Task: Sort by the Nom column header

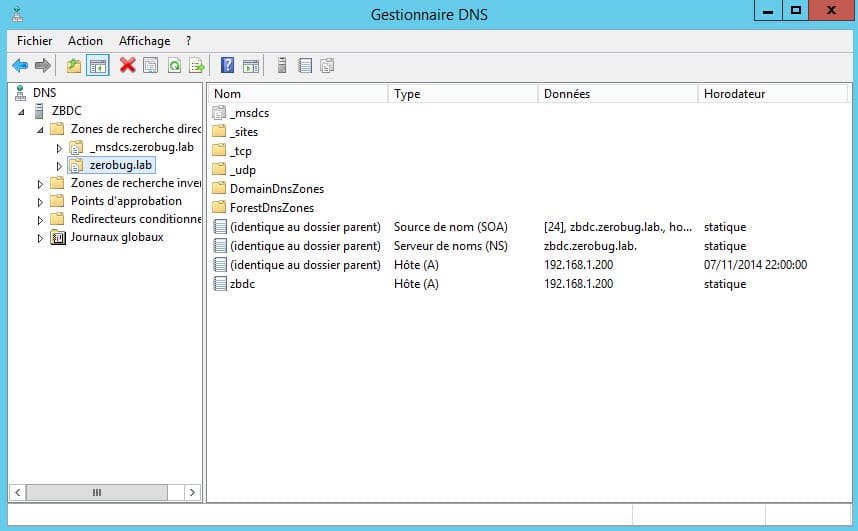Action: coord(298,94)
